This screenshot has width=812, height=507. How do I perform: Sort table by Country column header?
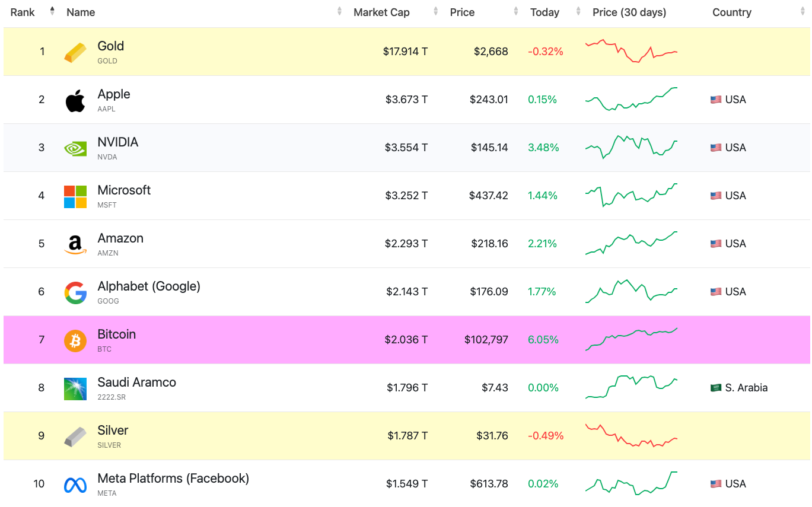[731, 12]
